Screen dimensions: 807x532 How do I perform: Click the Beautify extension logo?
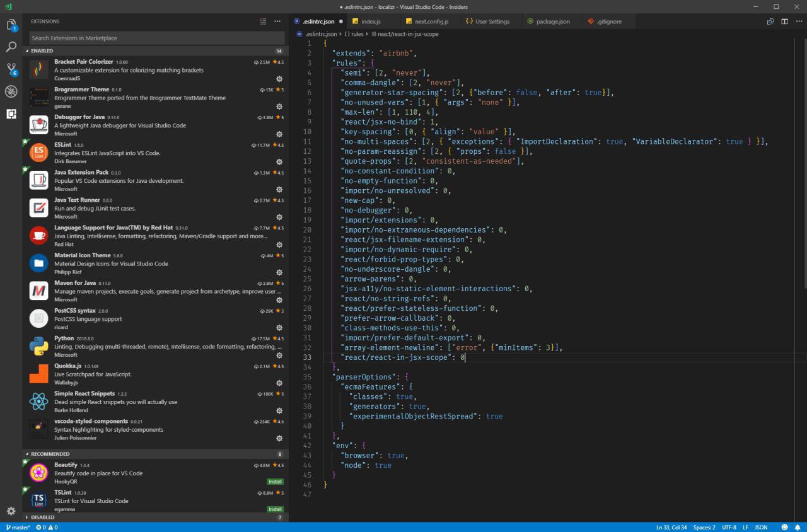pos(38,473)
